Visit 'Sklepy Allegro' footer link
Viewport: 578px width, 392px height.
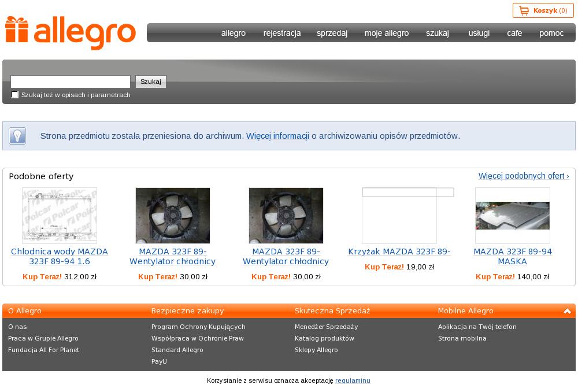point(316,350)
